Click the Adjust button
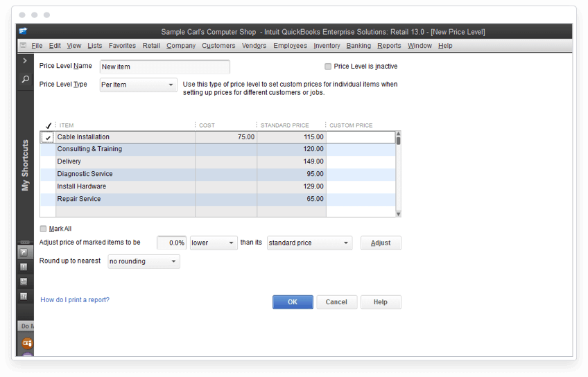The image size is (588, 377). click(381, 243)
